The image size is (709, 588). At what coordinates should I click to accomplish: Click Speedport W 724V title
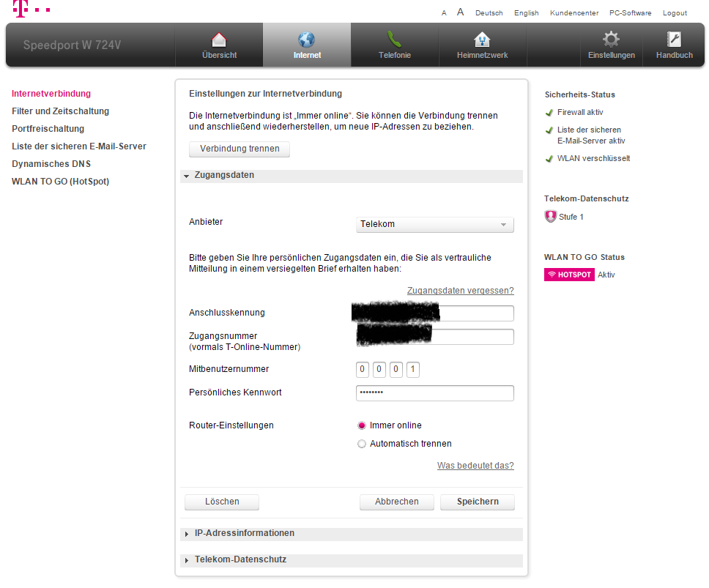click(x=73, y=45)
